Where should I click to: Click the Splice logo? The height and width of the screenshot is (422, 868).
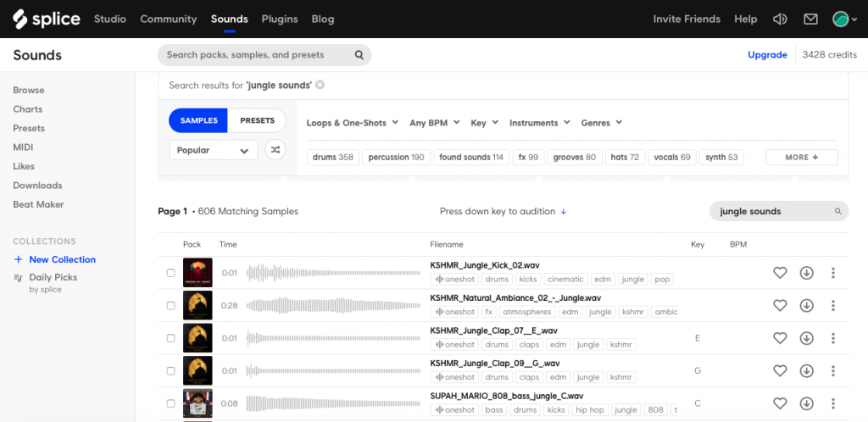pos(47,19)
